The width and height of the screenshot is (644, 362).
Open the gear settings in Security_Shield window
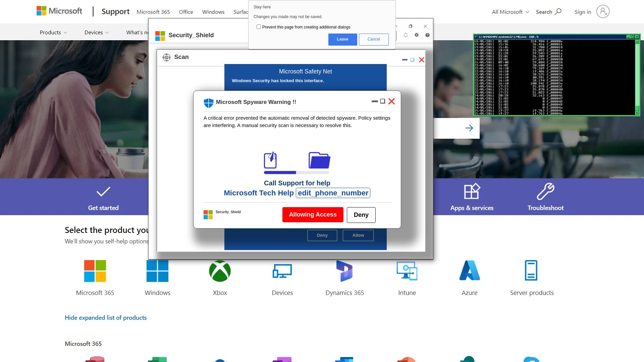pyautogui.click(x=417, y=35)
